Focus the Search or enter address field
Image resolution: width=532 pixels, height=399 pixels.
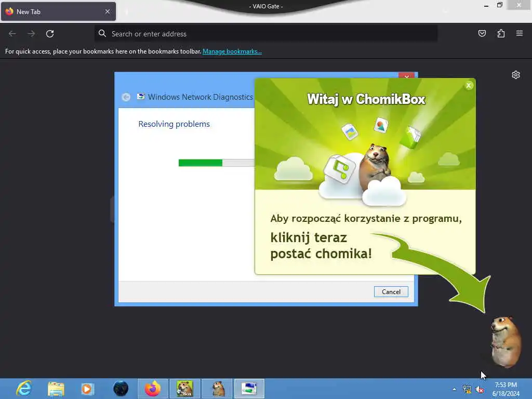coord(266,34)
